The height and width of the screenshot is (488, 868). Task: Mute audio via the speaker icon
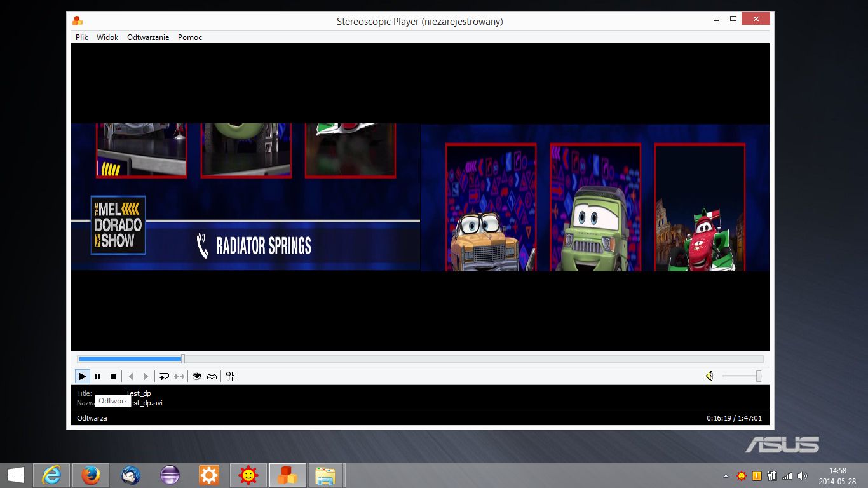710,376
